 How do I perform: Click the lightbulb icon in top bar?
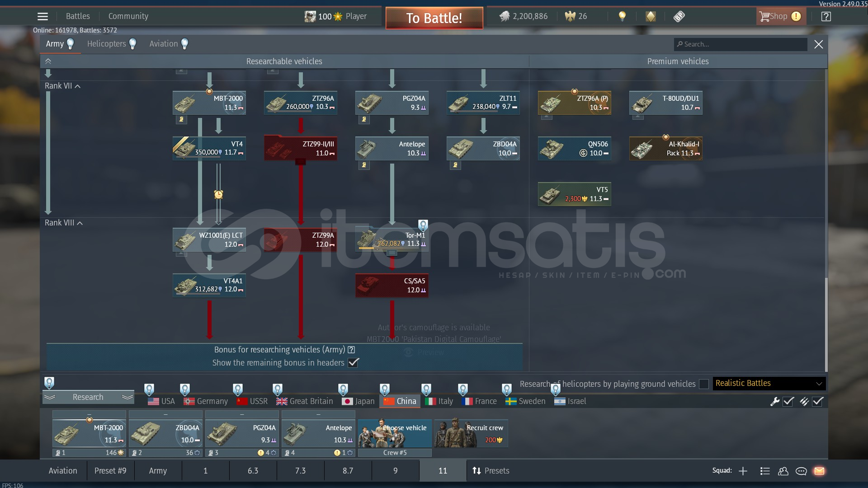pyautogui.click(x=622, y=17)
